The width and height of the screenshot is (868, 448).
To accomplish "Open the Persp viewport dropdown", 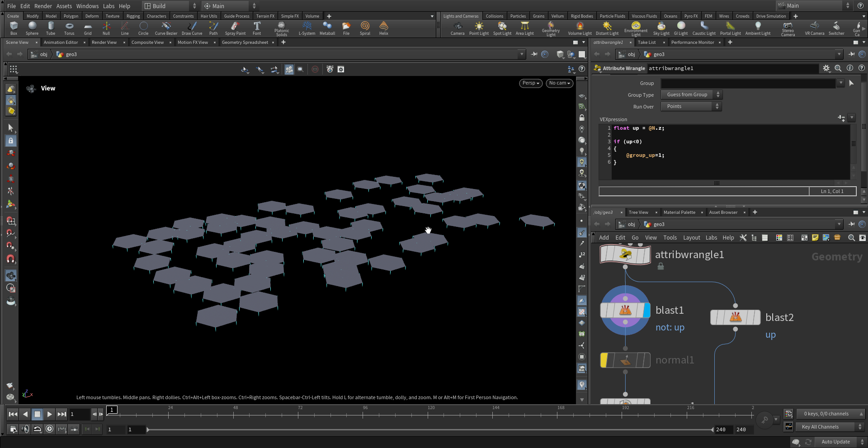I will click(x=531, y=83).
